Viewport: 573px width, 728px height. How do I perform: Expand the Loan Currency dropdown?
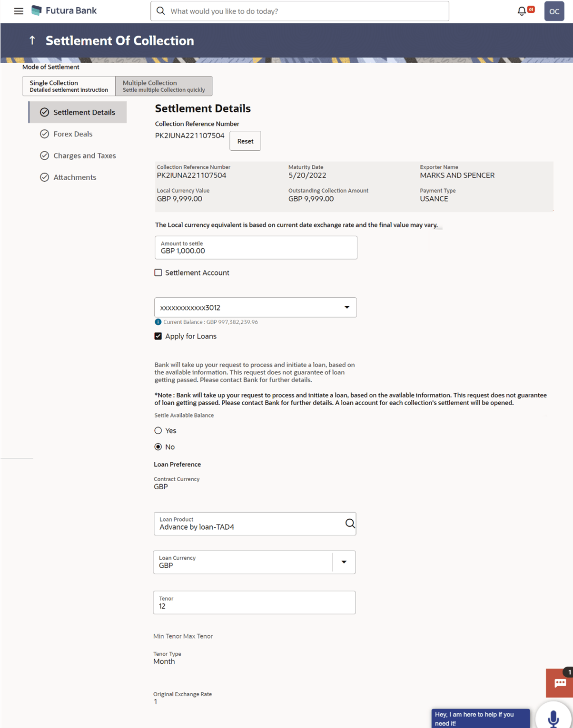(x=344, y=562)
